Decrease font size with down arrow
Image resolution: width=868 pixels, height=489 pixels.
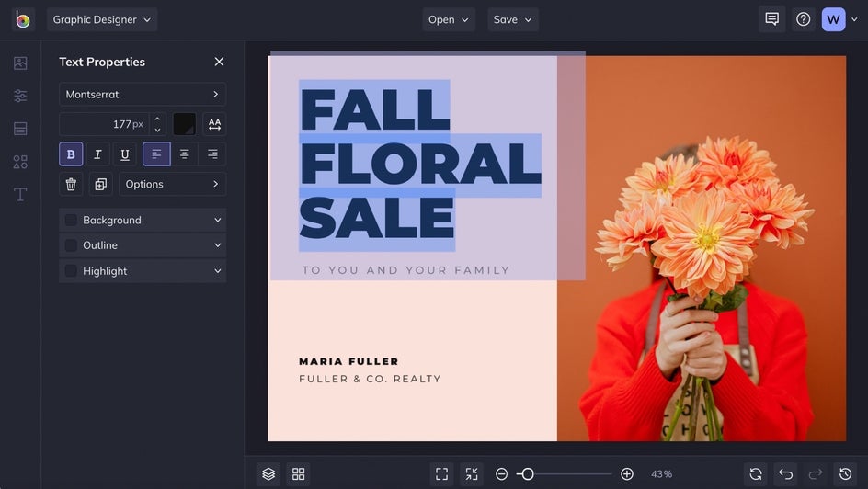[158, 130]
